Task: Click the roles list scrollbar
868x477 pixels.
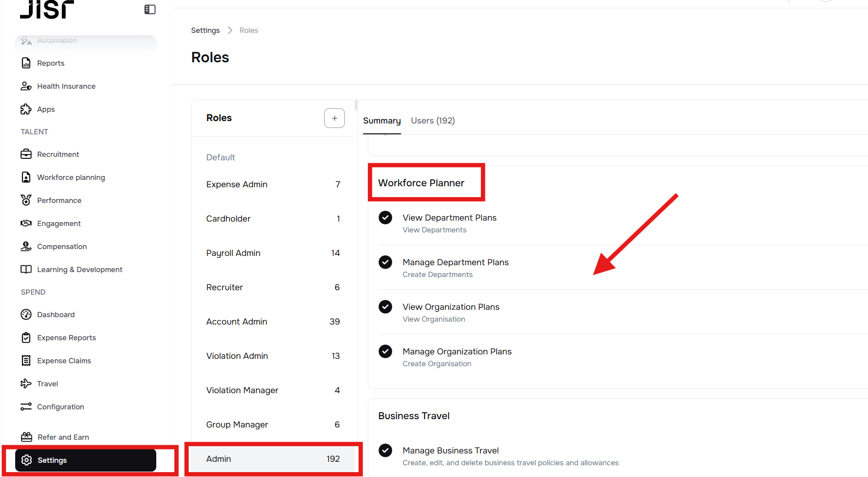Action: (356, 105)
